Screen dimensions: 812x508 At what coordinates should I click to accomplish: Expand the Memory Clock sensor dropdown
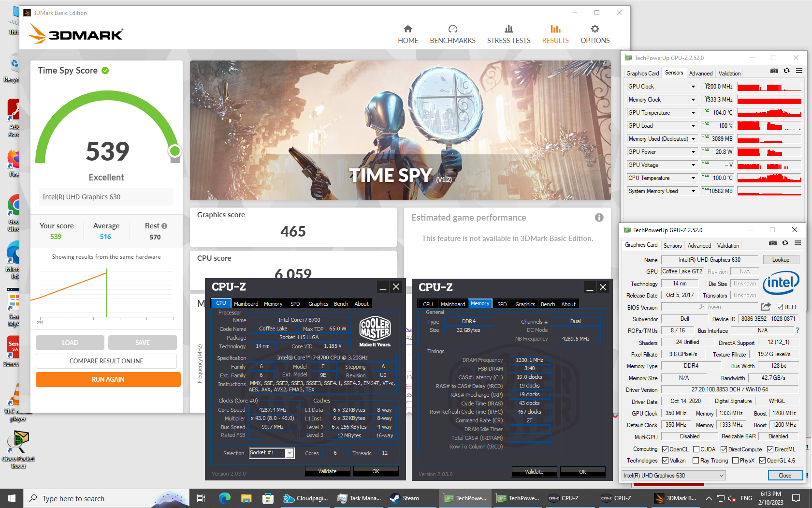[693, 100]
